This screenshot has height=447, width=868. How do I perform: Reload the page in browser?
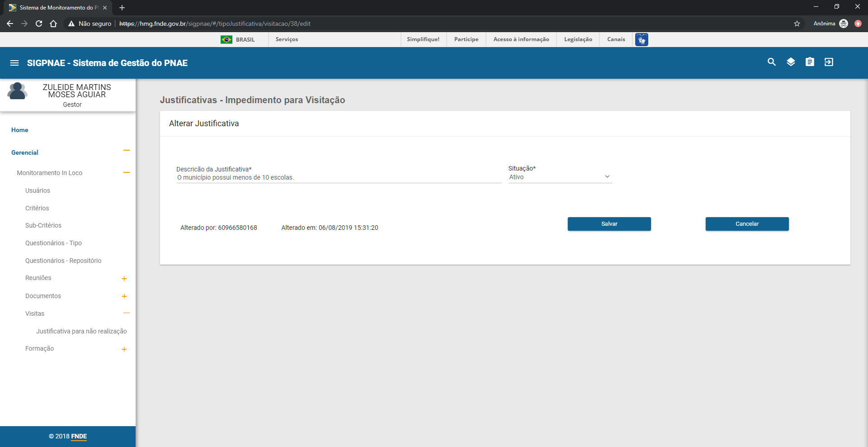pos(39,24)
